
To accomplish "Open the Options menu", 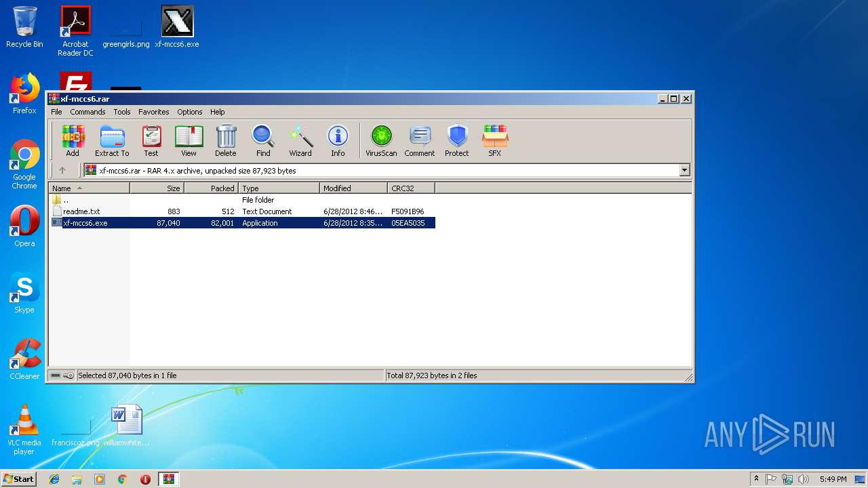I will pos(190,112).
